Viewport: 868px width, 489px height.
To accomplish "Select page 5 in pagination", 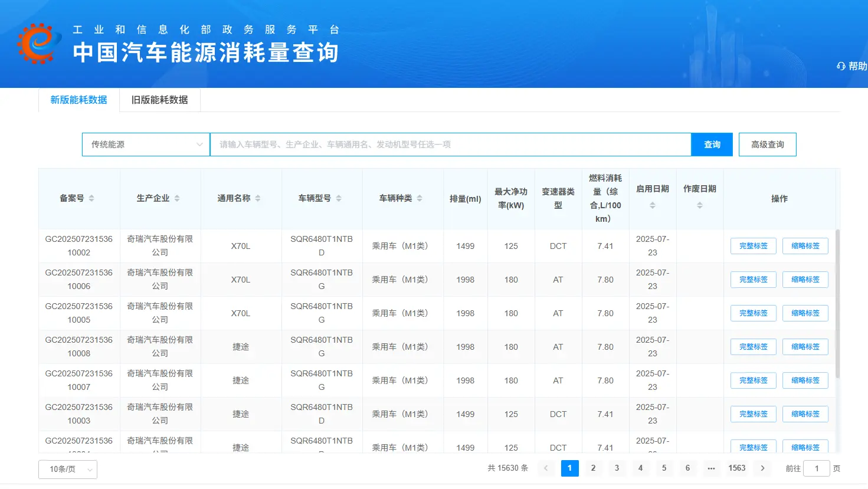I will 664,468.
